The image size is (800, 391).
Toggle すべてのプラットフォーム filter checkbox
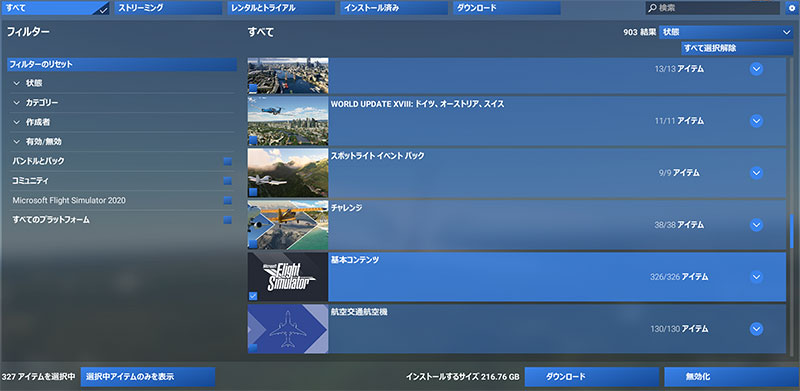coord(228,220)
